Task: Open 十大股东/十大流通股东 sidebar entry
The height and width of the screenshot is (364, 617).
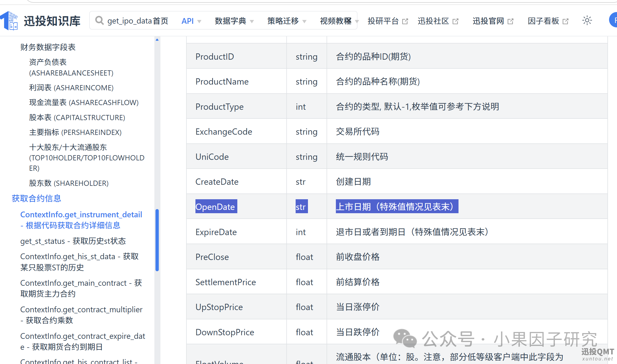Action: 87,158
